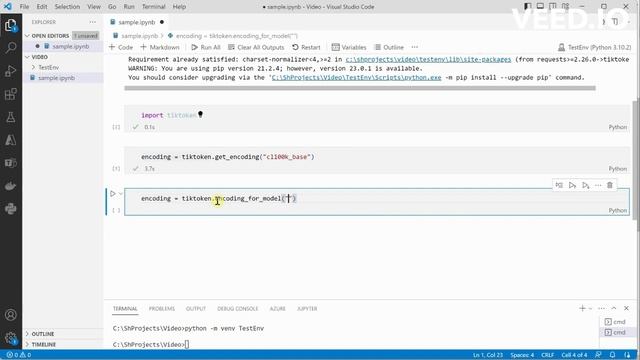The height and width of the screenshot is (360, 640).
Task: Open launch profile dropdown next to terminal plus
Action: pyautogui.click(x=590, y=308)
